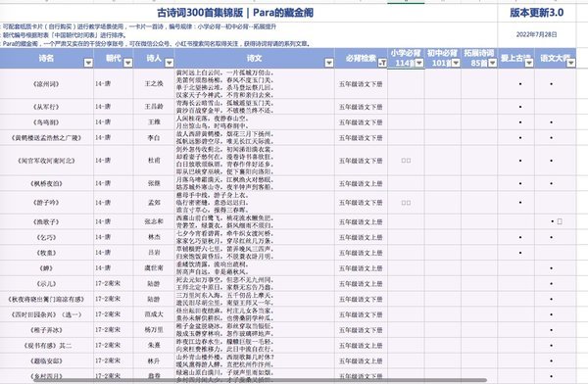Select the cell 《四时田园杂兴》（选一）

[x=46, y=314]
